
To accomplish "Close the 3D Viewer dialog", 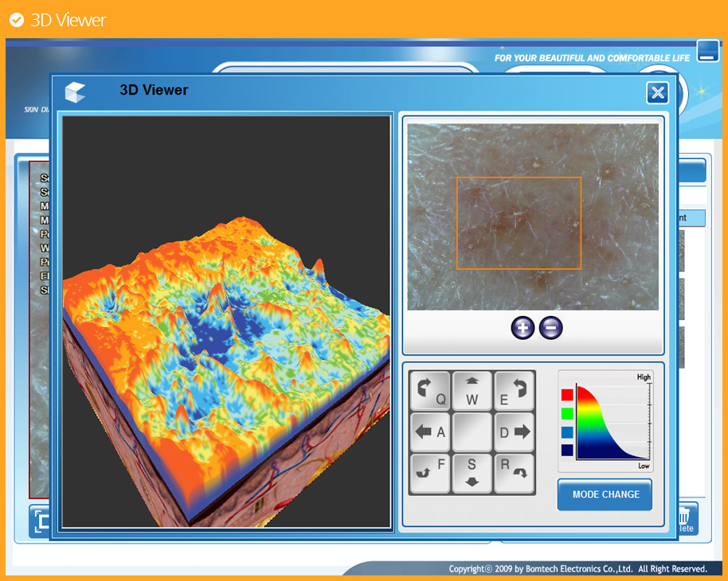I will tap(657, 93).
